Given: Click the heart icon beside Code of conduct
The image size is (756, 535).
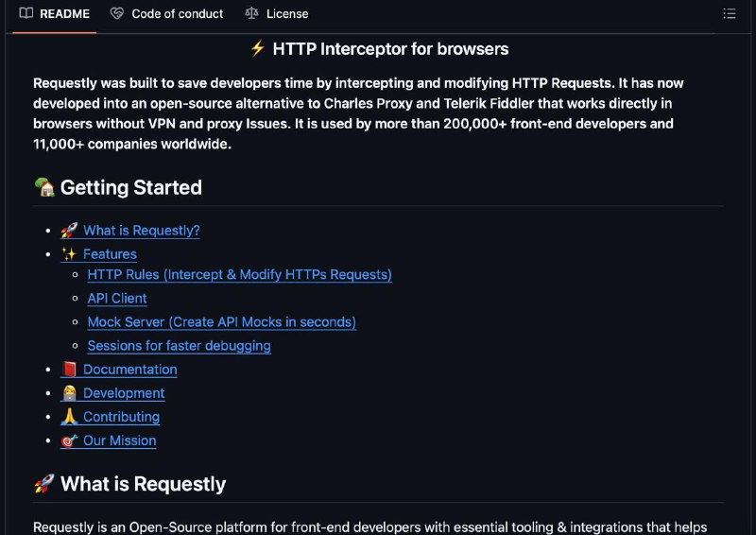Looking at the screenshot, I should click(x=116, y=13).
